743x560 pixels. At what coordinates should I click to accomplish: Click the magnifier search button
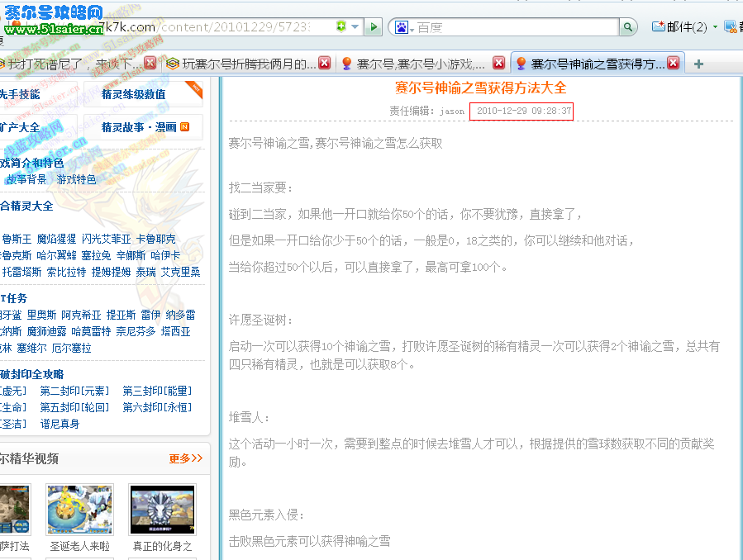628,27
